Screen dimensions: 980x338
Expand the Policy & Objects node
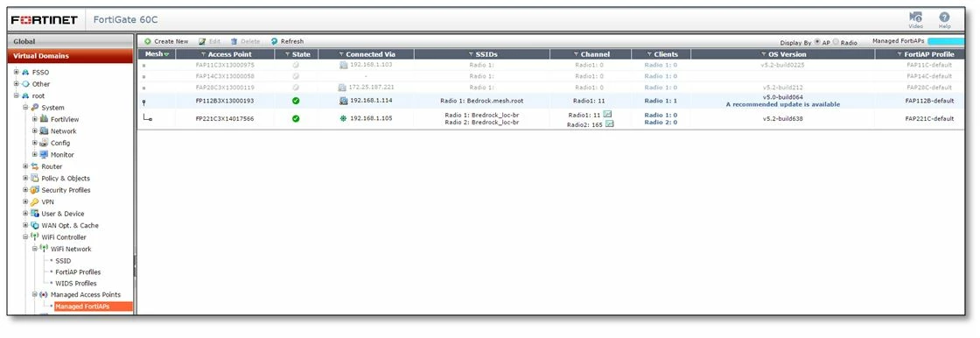[25, 179]
